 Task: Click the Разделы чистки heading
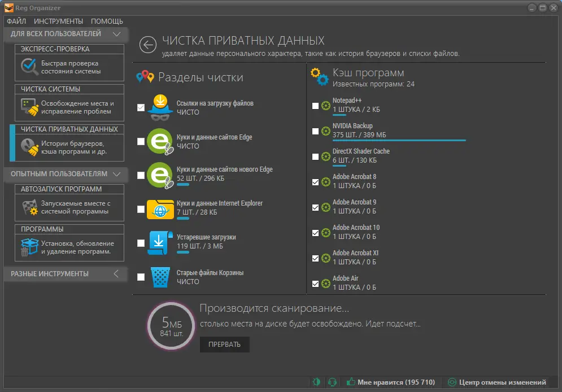201,77
